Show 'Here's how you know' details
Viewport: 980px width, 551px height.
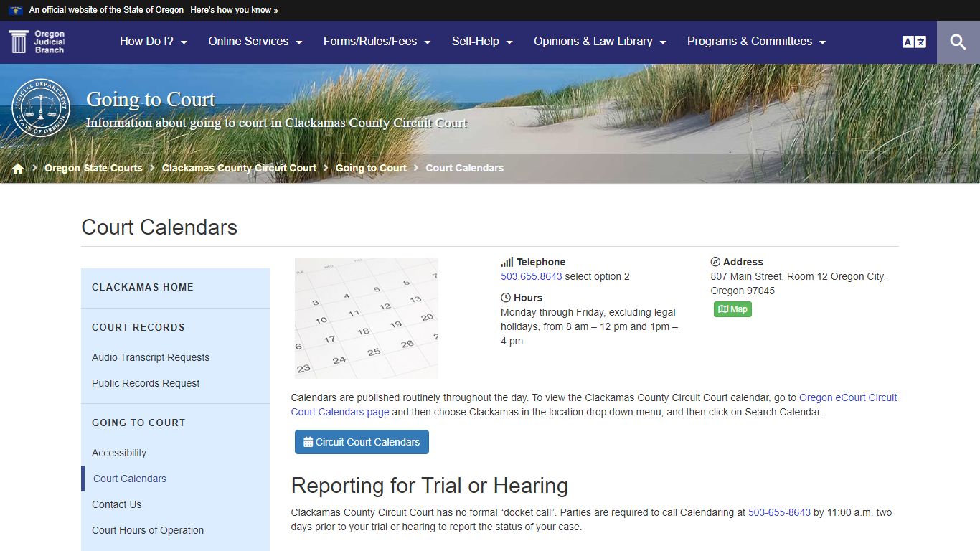tap(234, 10)
